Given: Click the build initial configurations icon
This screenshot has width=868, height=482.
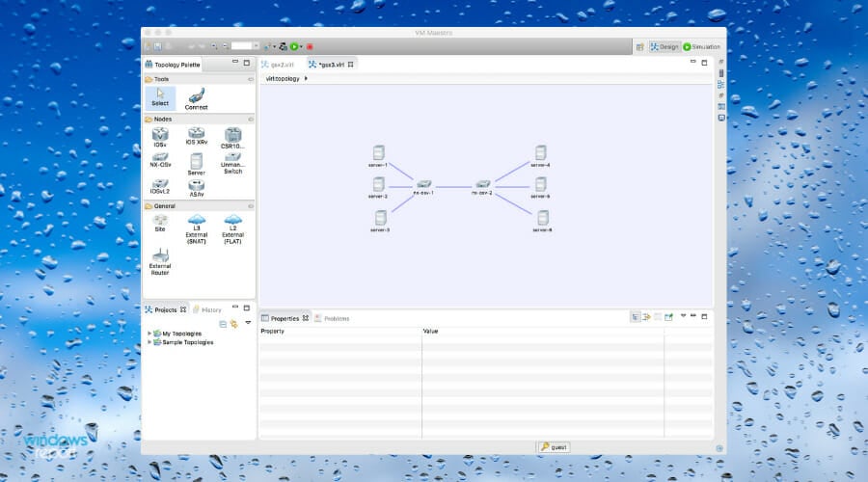Looking at the screenshot, I should tap(283, 46).
